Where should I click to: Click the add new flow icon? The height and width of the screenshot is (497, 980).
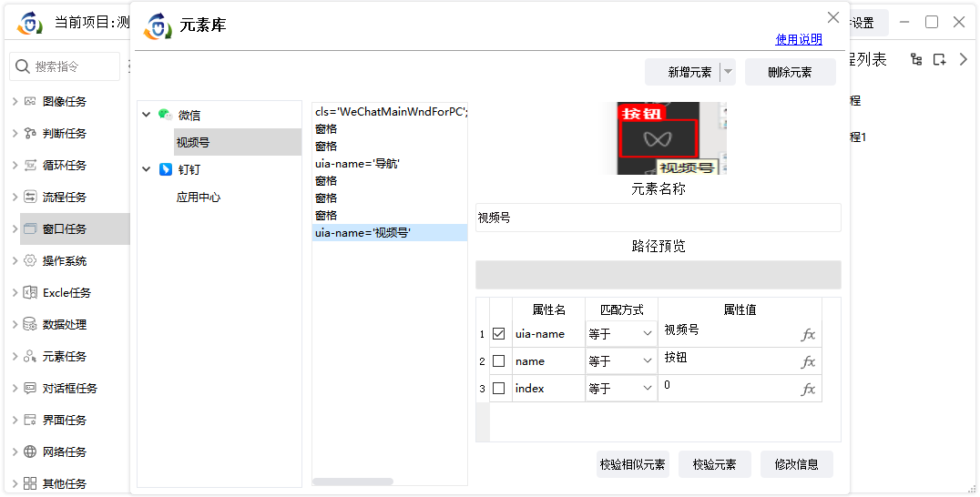[x=939, y=59]
